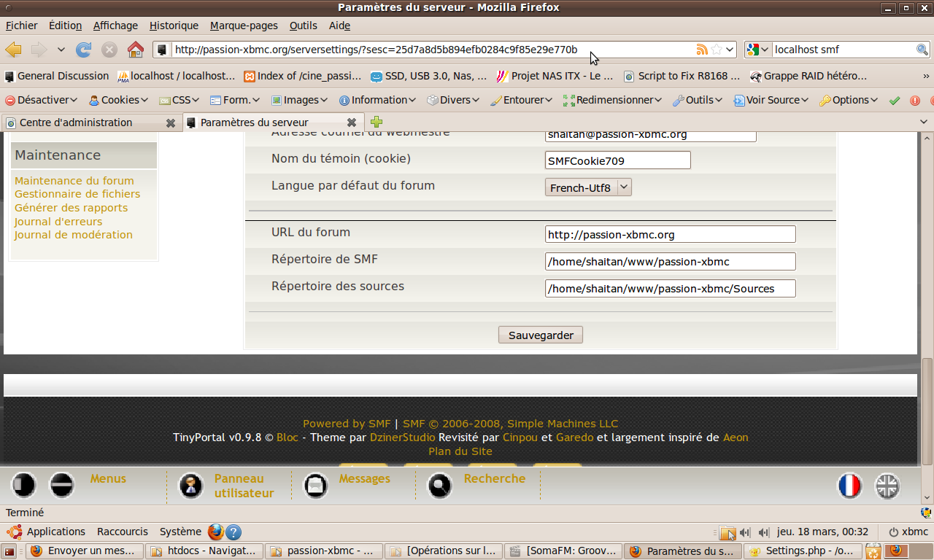
Task: Open the Fichier menu
Action: 21,25
